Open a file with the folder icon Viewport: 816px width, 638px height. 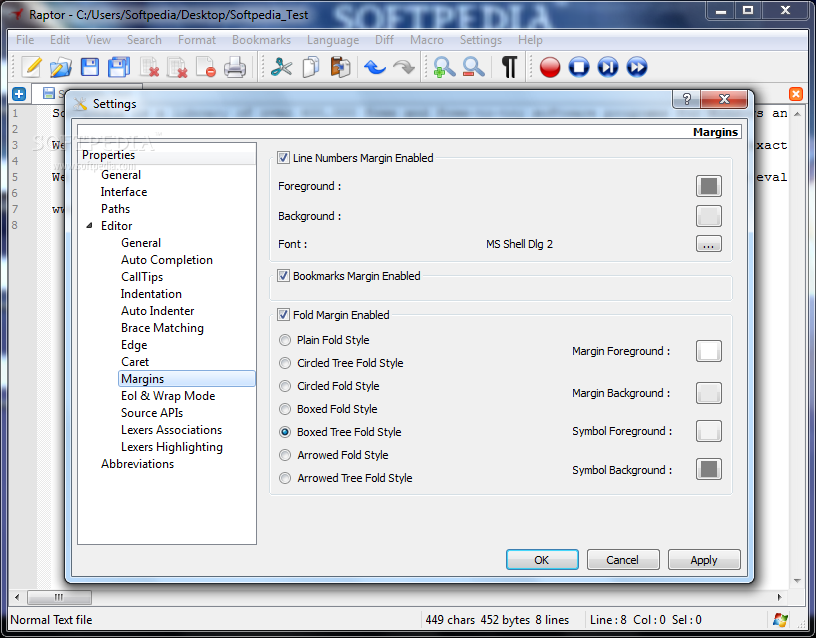(x=60, y=67)
